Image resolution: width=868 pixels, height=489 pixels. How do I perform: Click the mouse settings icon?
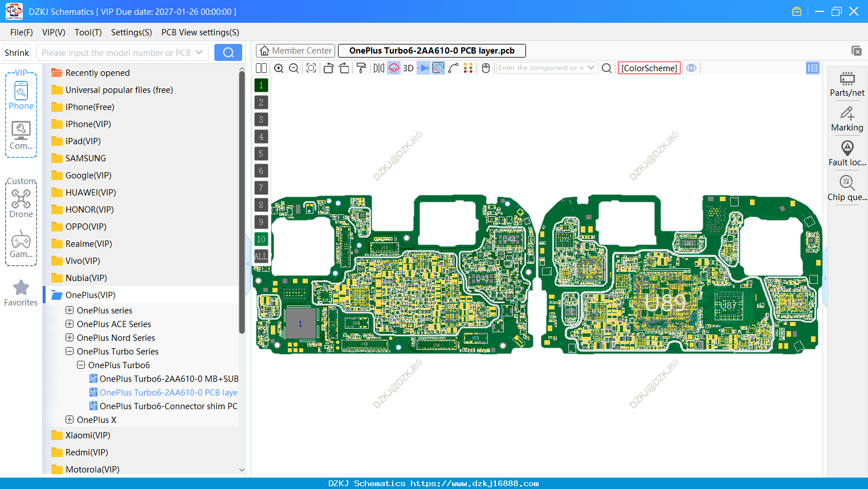486,68
